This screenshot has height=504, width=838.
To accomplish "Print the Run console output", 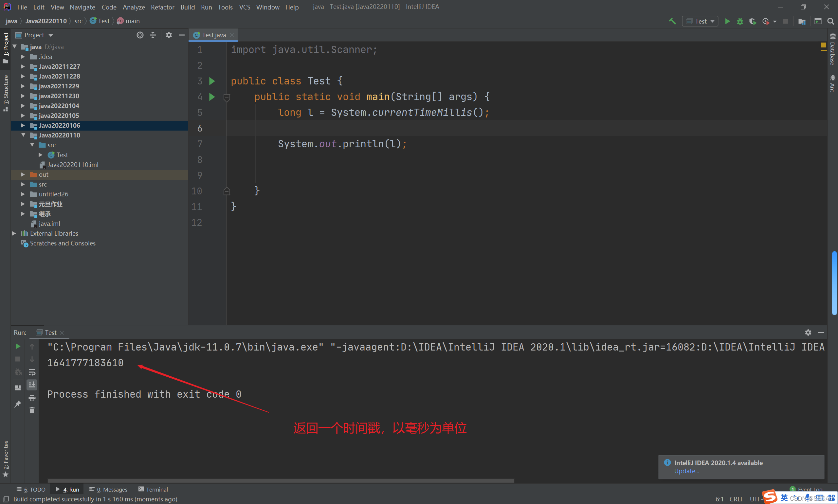I will tap(32, 397).
